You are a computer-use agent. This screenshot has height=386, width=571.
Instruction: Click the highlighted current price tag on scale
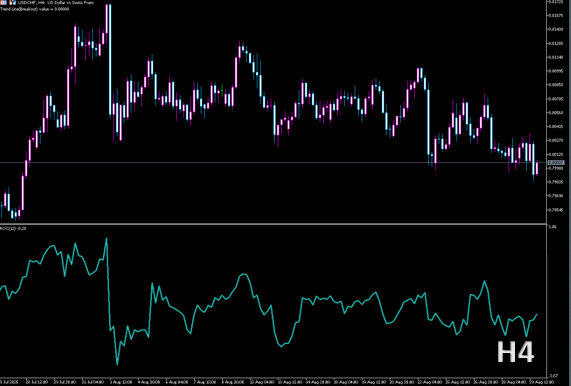click(556, 162)
